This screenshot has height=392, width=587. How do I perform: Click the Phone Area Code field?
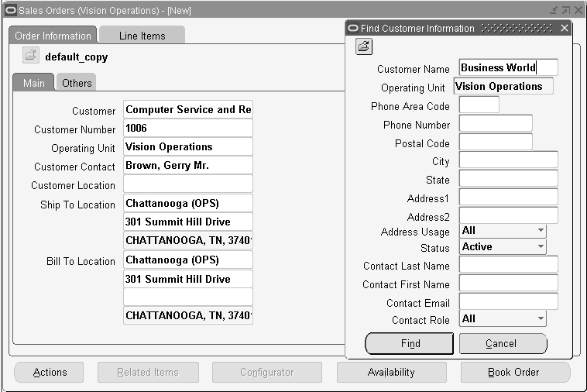click(x=479, y=105)
